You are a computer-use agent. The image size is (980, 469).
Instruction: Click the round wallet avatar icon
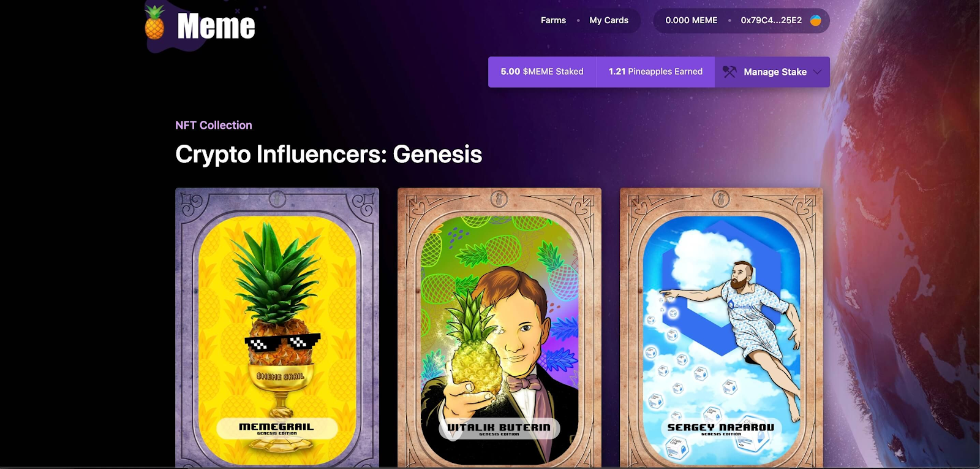tap(815, 20)
